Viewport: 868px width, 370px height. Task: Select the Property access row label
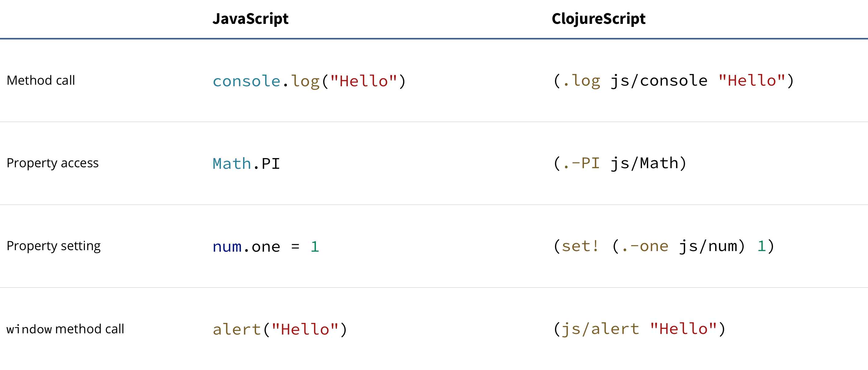[53, 163]
